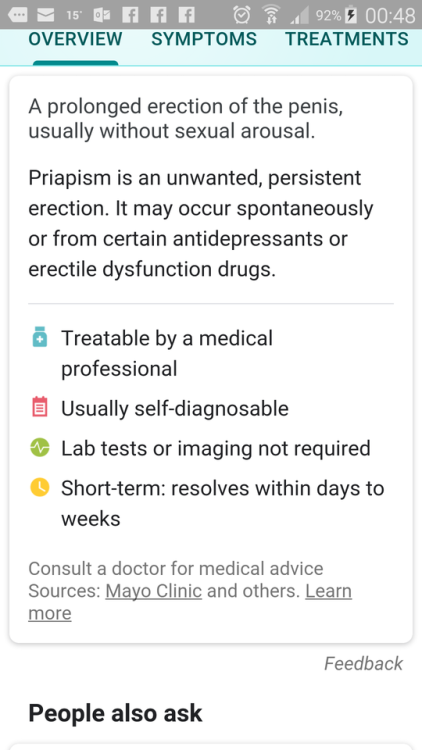
Task: Tap the Priapism description paragraph
Action: point(201,223)
